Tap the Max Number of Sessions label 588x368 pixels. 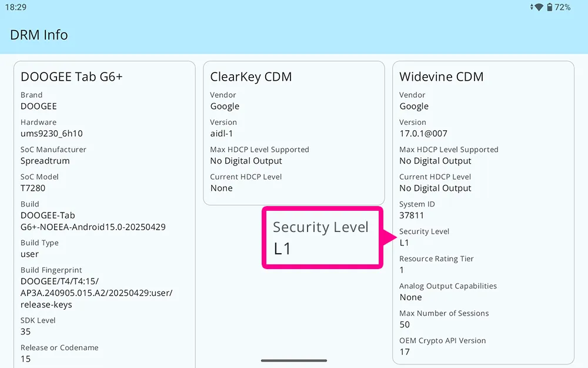[444, 313]
